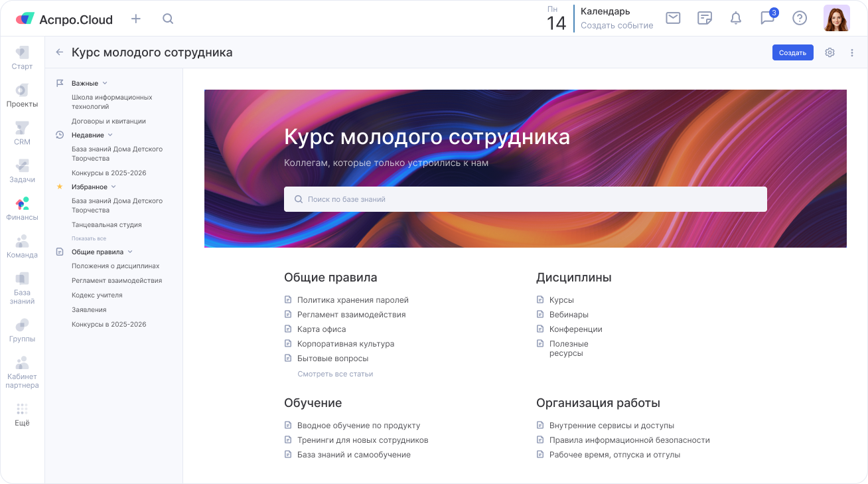Open chat messages with badge 3
Viewport: 868px width, 484px height.
tap(768, 18)
